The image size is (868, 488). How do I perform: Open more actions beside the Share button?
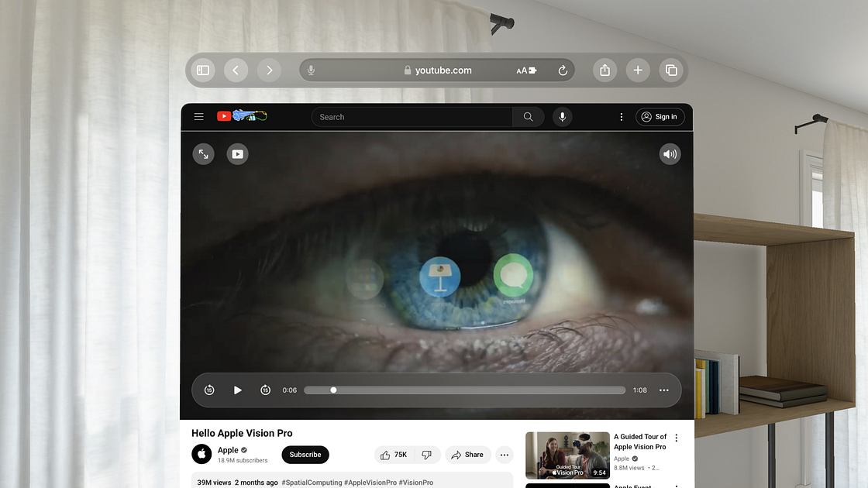(505, 455)
